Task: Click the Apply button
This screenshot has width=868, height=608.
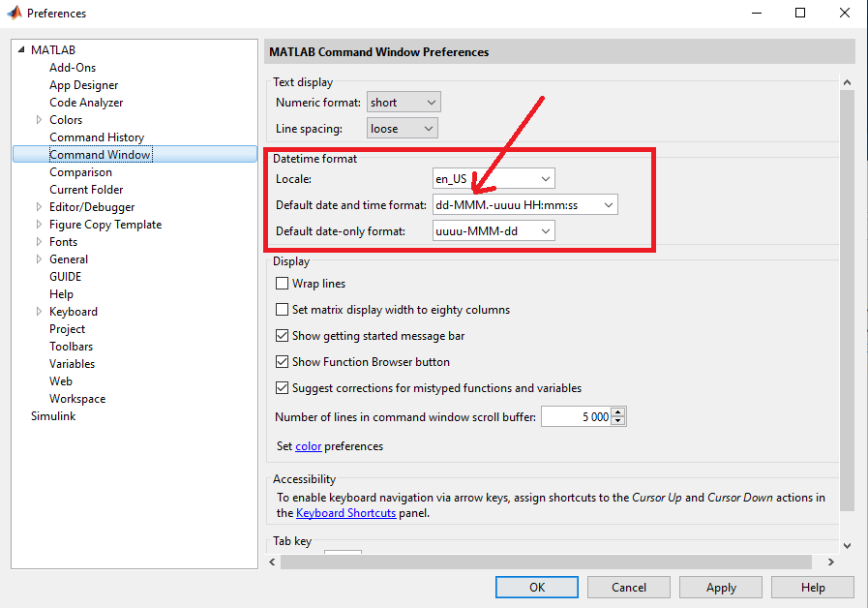Action: tap(721, 587)
